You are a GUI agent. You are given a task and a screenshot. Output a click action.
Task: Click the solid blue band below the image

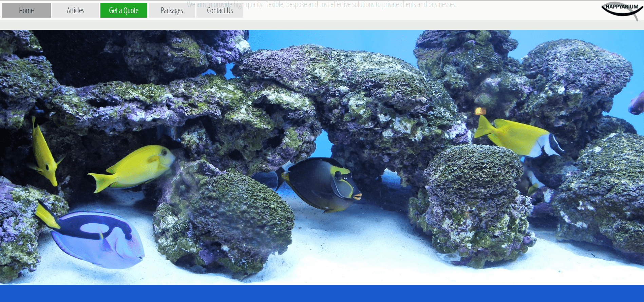tap(322, 294)
